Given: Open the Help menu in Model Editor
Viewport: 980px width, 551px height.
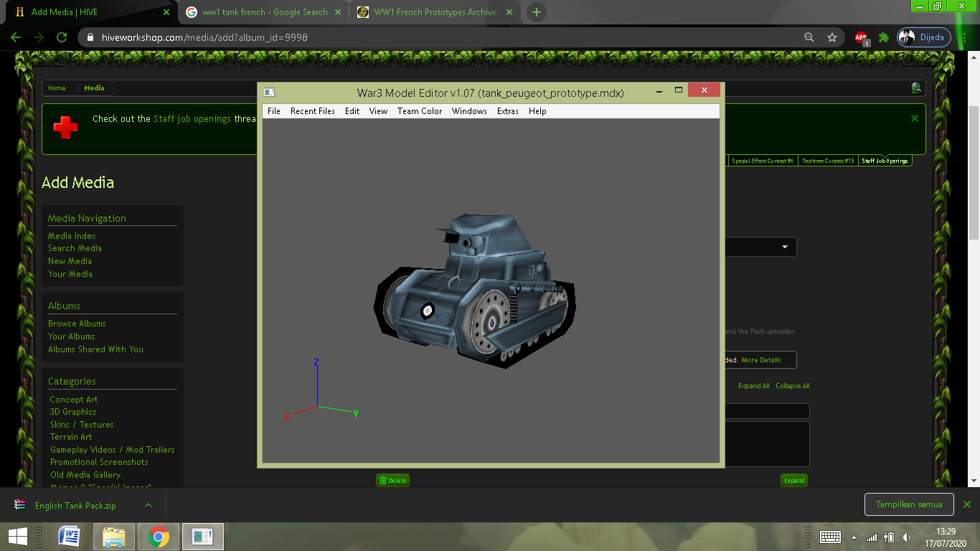Looking at the screenshot, I should (x=537, y=111).
